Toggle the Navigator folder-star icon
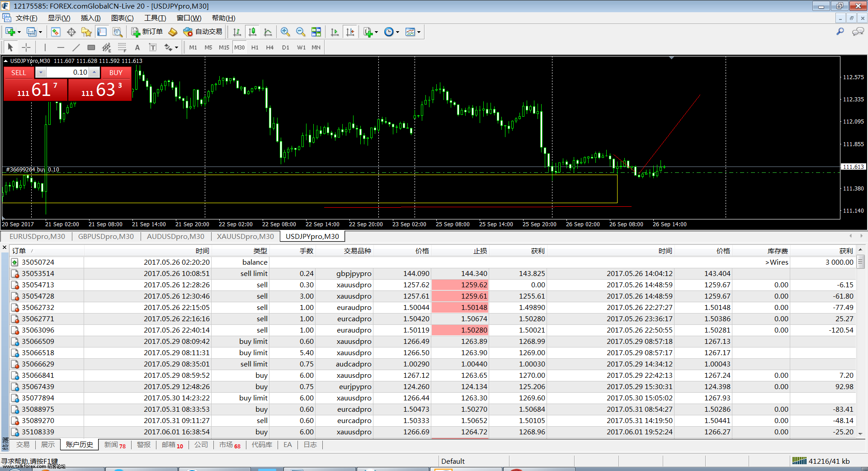Viewport: 868px width, 471px height. pyautogui.click(x=86, y=32)
